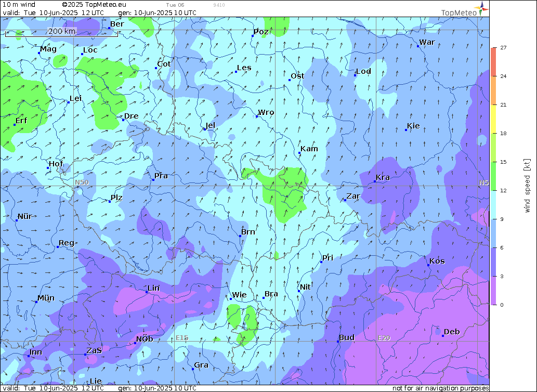Click the Kam city label
Viewport: 537px width, 392px height.
click(x=309, y=149)
